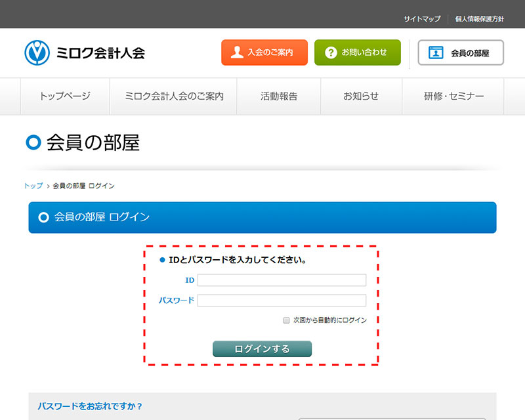Focus the パスワード input field
Viewport: 525px width, 420px height.
click(x=282, y=301)
